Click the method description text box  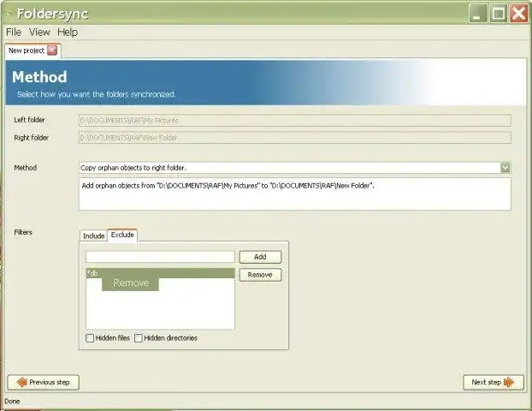[295, 194]
